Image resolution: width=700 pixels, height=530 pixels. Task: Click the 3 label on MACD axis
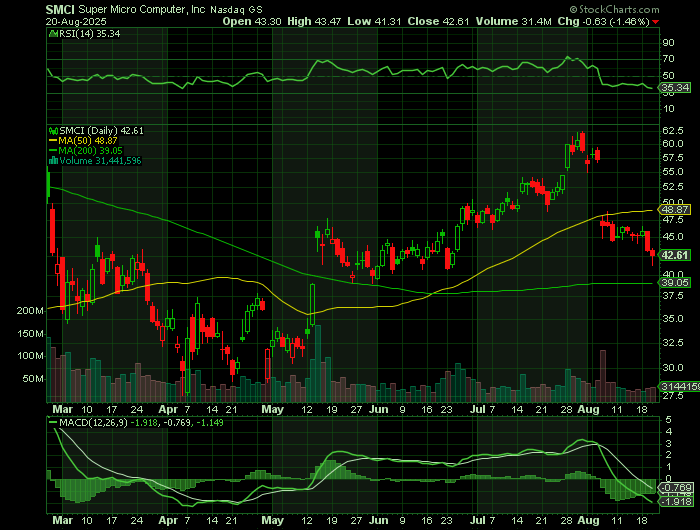tap(668, 444)
